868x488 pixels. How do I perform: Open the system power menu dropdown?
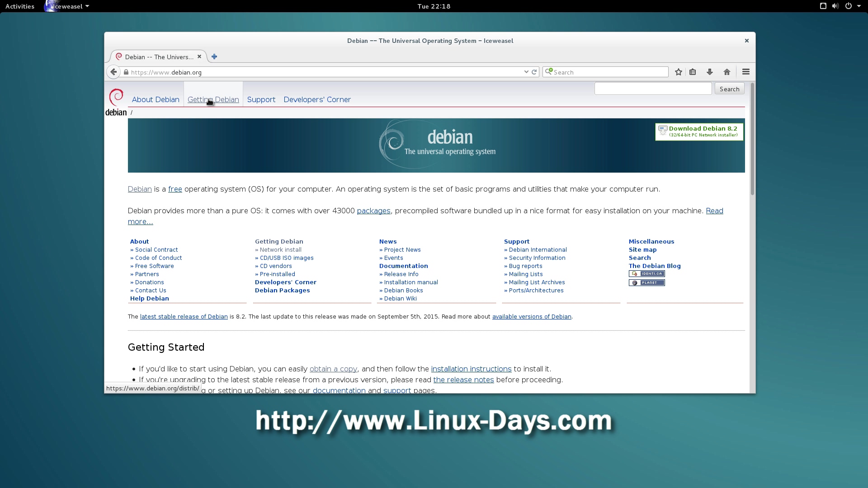[858, 6]
